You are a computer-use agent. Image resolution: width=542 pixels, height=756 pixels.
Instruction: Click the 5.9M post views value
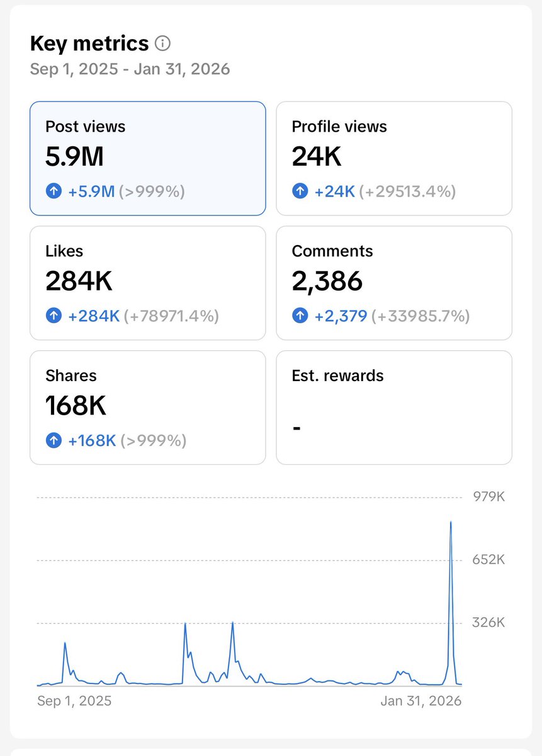(74, 157)
